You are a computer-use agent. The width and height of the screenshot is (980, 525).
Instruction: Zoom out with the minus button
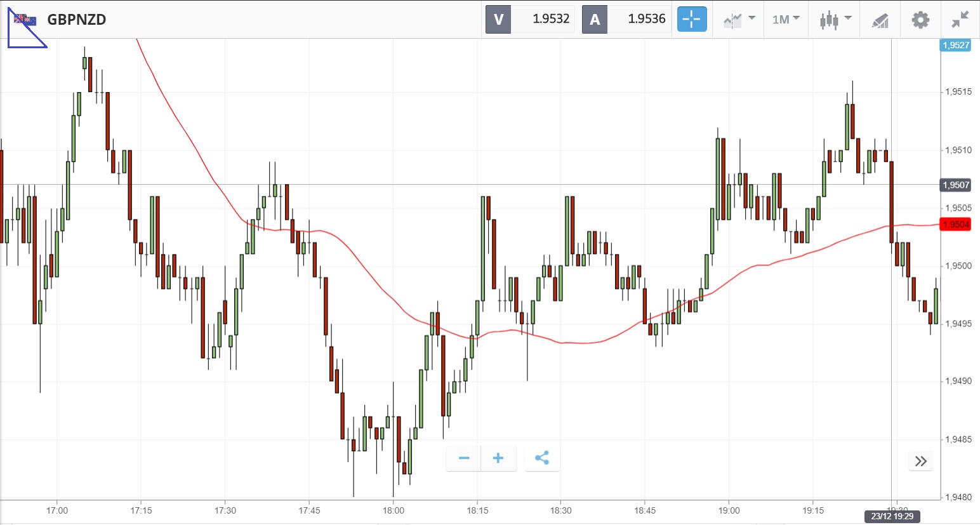click(464, 458)
